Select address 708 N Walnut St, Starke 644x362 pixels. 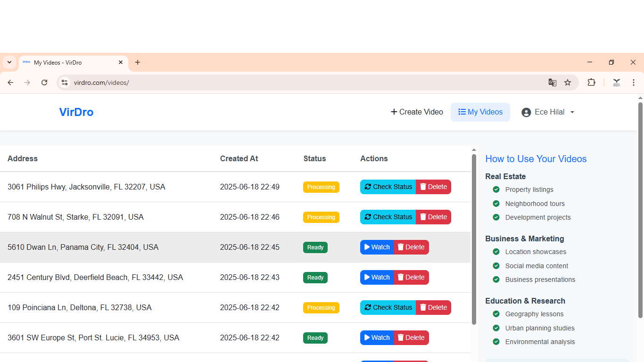pos(75,217)
